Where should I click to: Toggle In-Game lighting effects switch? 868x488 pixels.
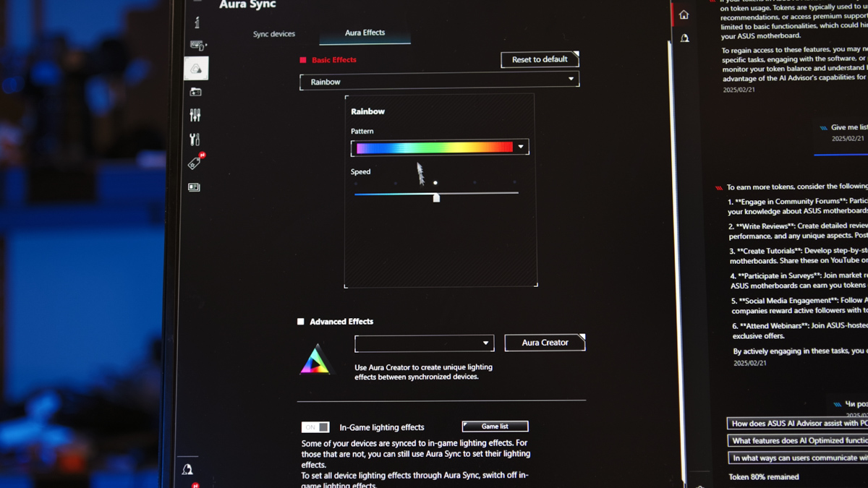(x=315, y=427)
